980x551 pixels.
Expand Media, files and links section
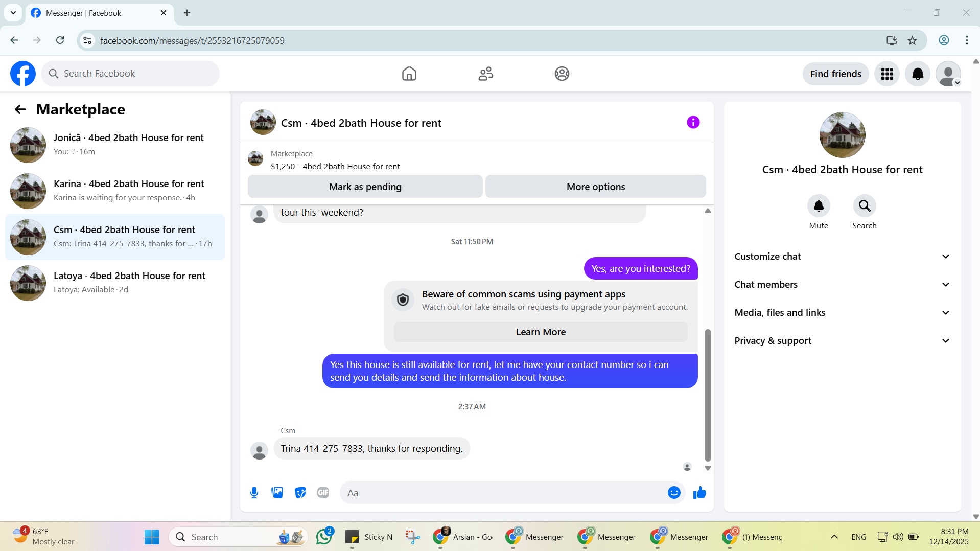[842, 313]
